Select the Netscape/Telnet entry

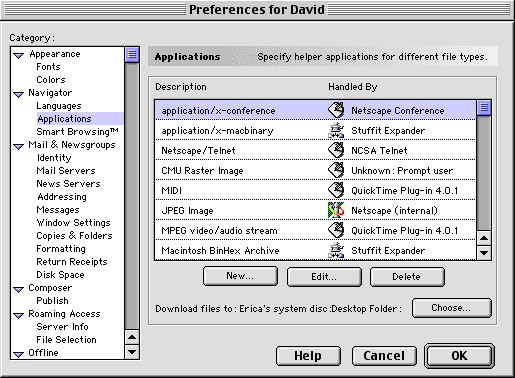(x=315, y=150)
